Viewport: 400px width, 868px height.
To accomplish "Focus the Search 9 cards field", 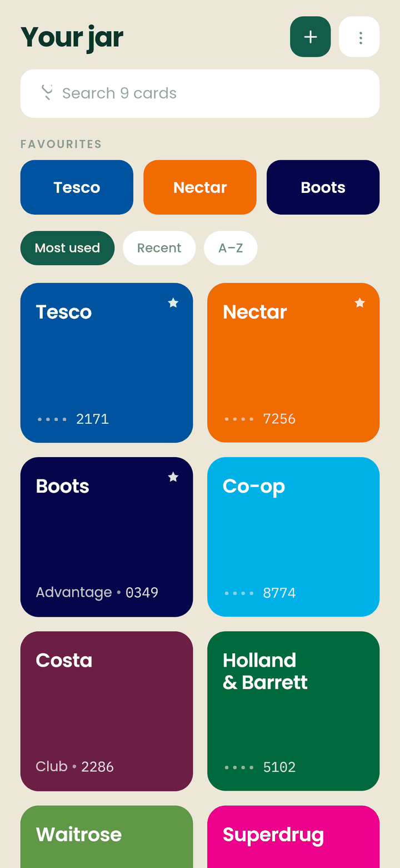I will (x=200, y=93).
